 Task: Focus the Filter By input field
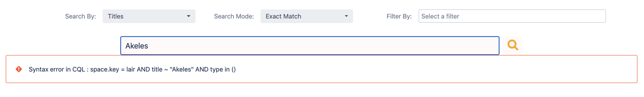[512, 16]
